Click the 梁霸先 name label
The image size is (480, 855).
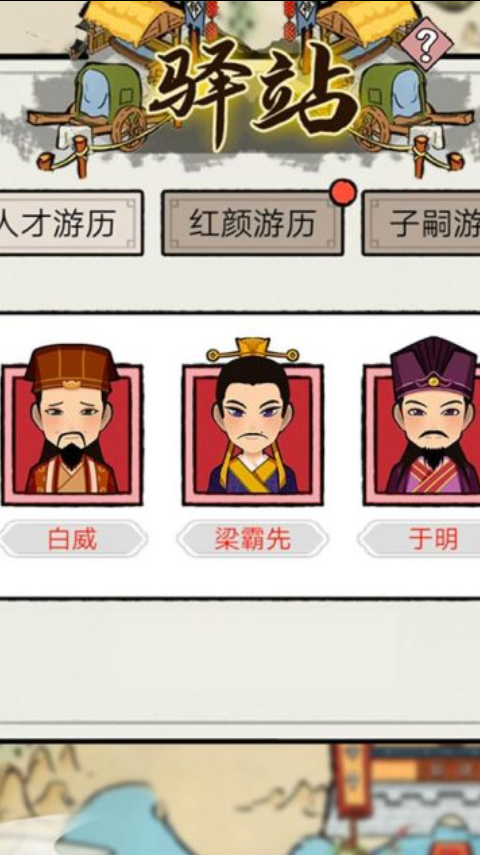tap(253, 539)
